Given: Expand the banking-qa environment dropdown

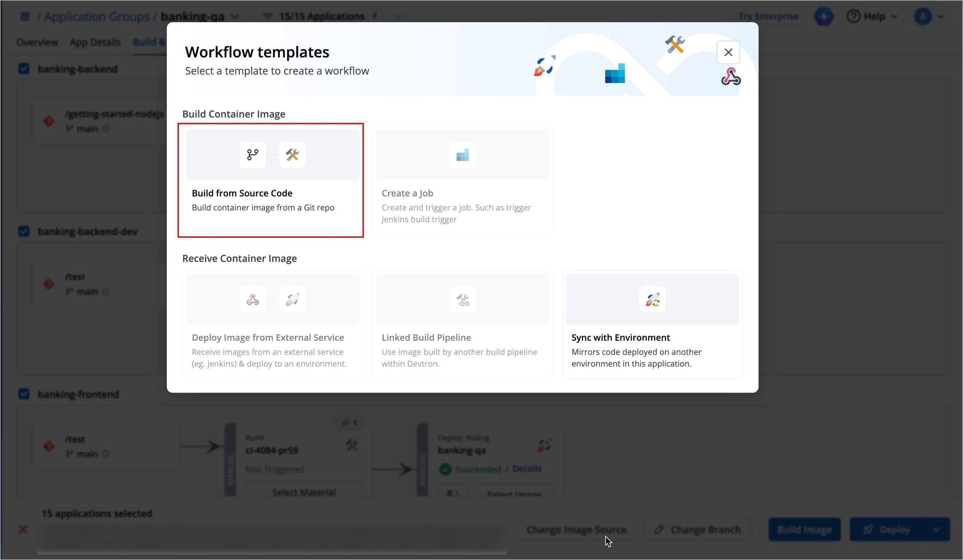Looking at the screenshot, I should pyautogui.click(x=235, y=17).
